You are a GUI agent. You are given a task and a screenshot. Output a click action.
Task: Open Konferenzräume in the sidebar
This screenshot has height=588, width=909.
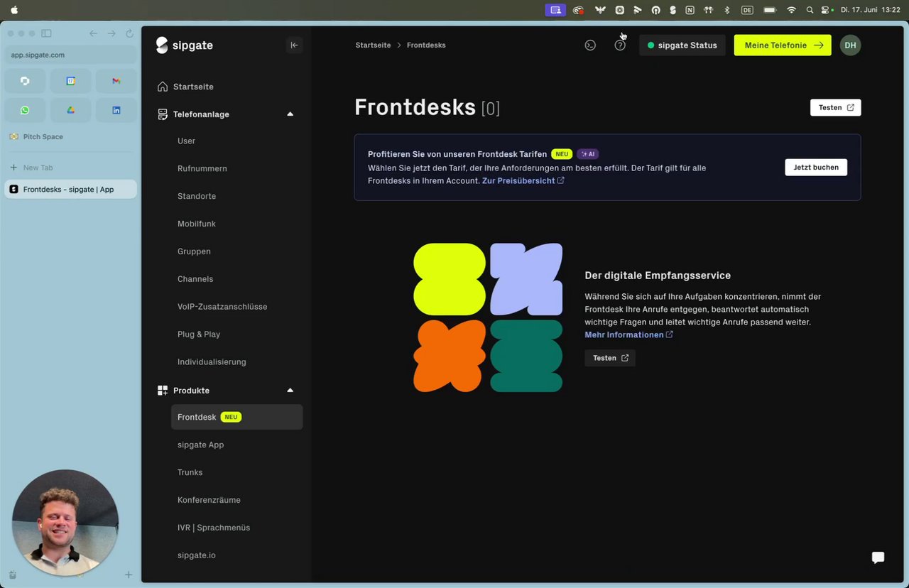click(x=209, y=500)
